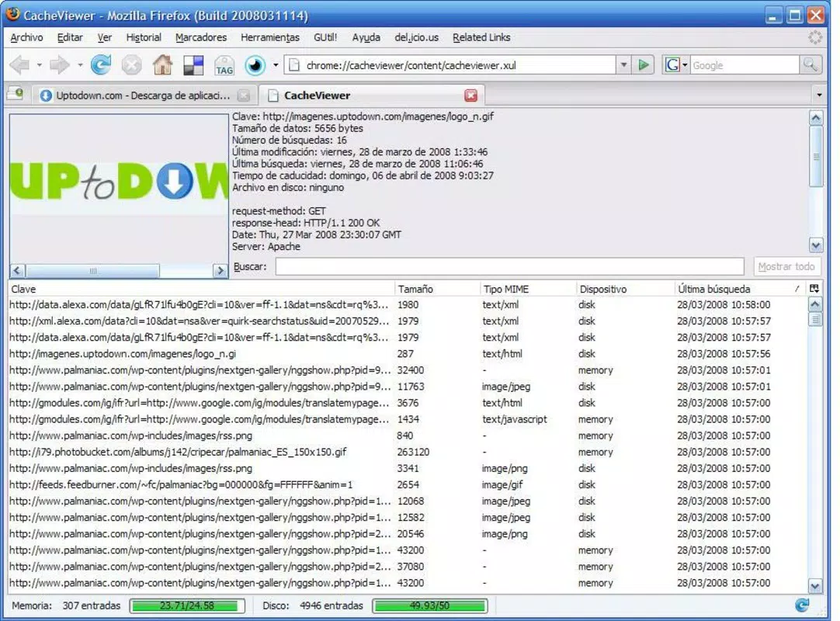The width and height of the screenshot is (840, 621).
Task: Click the Memoria usage bar 23.71/24.58
Action: 187,606
